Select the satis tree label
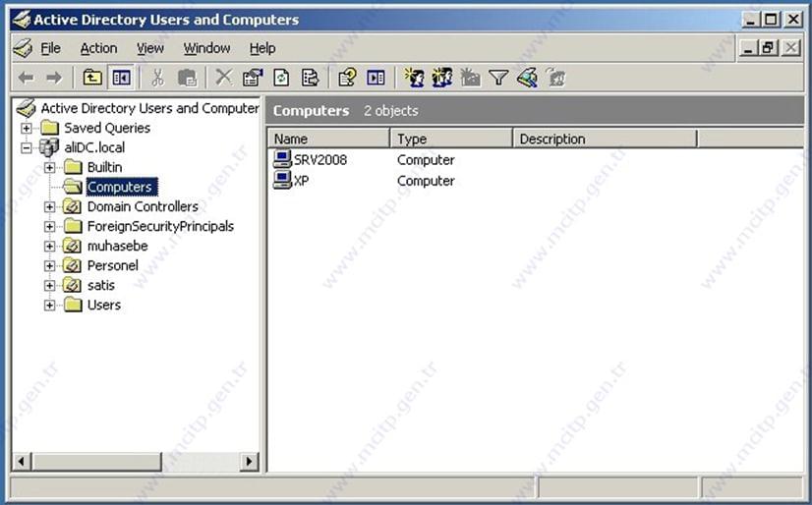 point(100,285)
